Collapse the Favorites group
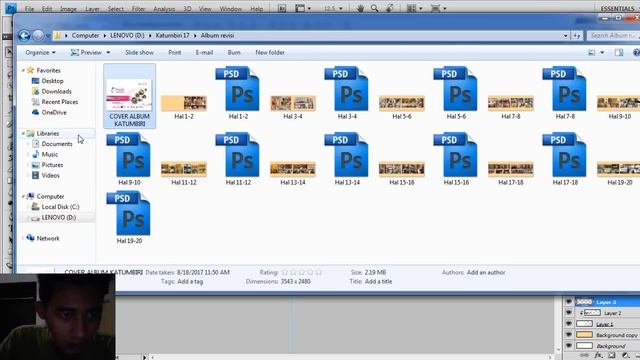640x360 pixels. 23,71
